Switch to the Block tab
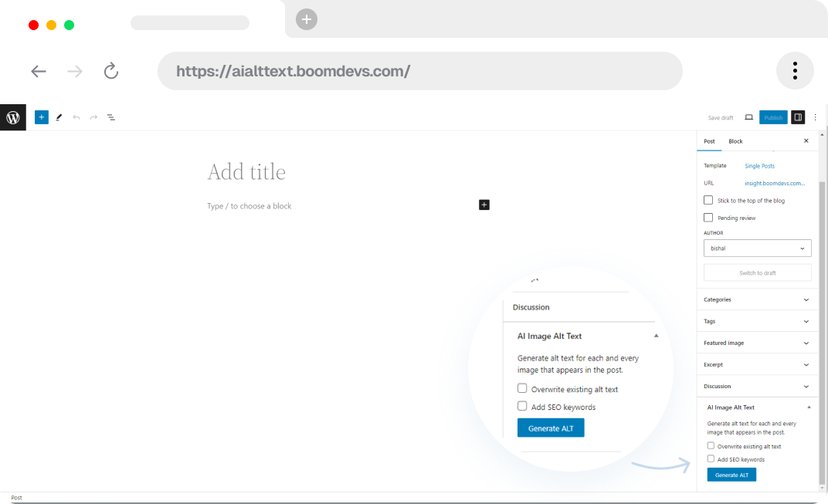The height and width of the screenshot is (504, 828). click(735, 141)
